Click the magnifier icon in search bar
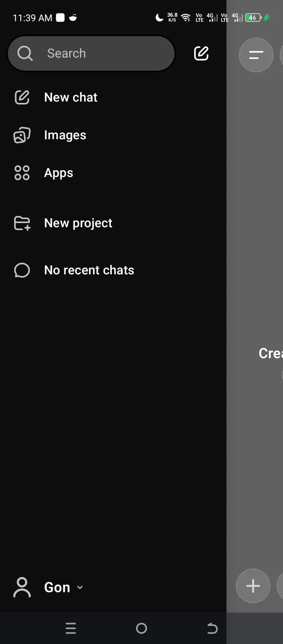Viewport: 283px width, 644px height. (x=25, y=53)
